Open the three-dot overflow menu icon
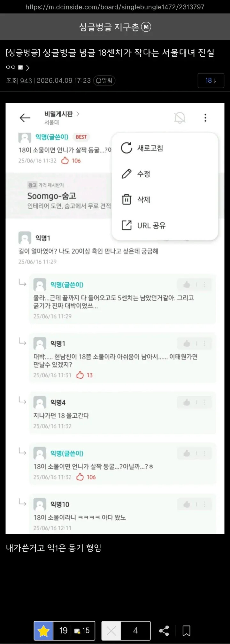Screen dimensions: 230x644 click(x=205, y=118)
